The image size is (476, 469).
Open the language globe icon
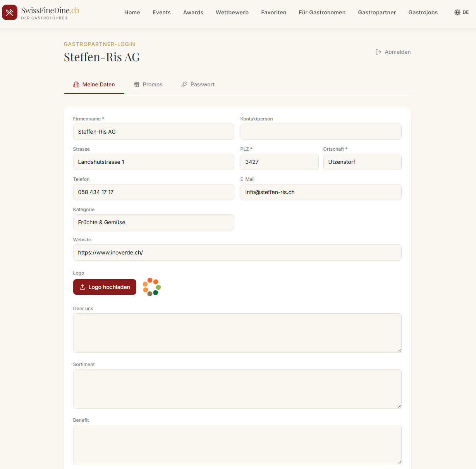click(x=457, y=12)
